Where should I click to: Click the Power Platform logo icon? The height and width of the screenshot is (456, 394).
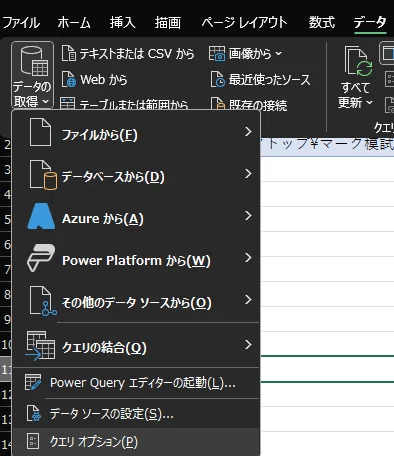[41, 258]
